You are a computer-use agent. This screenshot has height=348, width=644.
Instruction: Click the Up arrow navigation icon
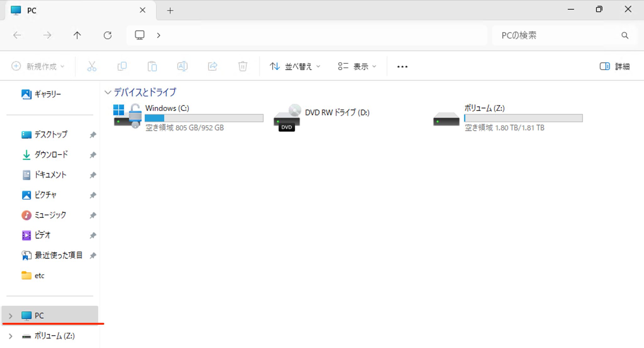(x=77, y=35)
